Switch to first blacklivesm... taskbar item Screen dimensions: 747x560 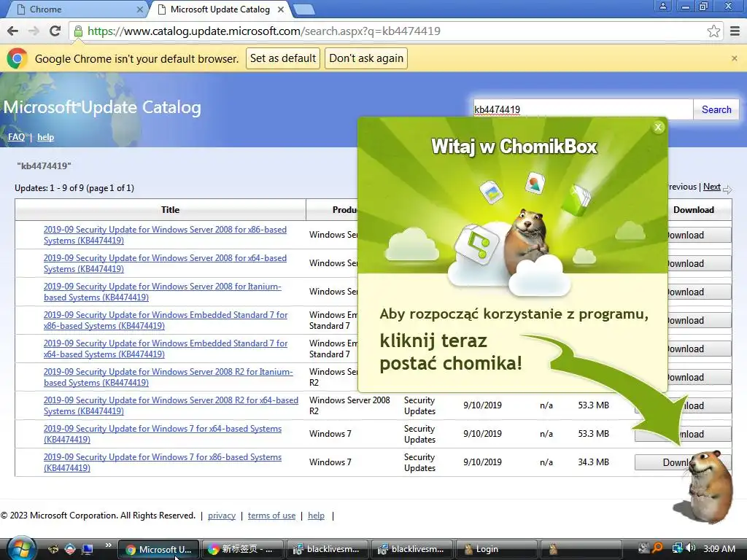tap(327, 550)
